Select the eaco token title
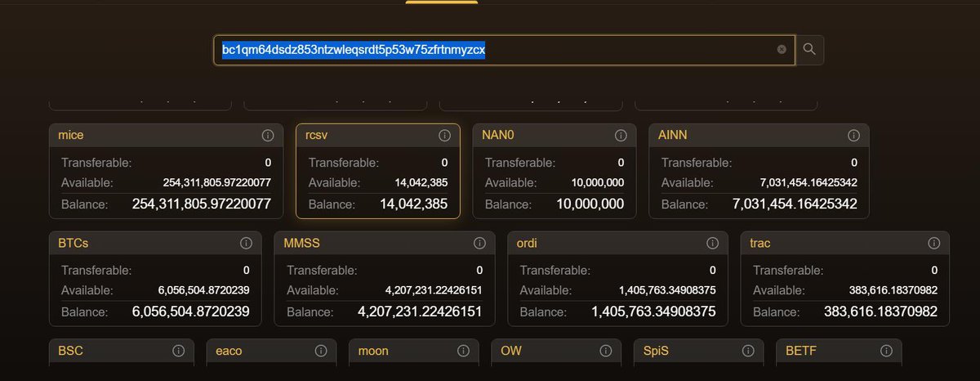This screenshot has height=381, width=980. 229,351
